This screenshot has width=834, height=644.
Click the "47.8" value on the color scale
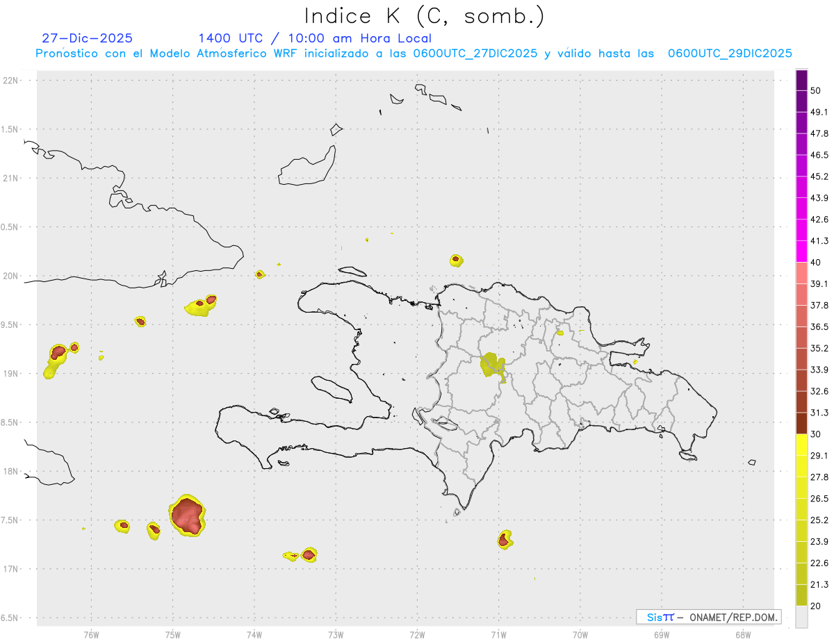819,133
